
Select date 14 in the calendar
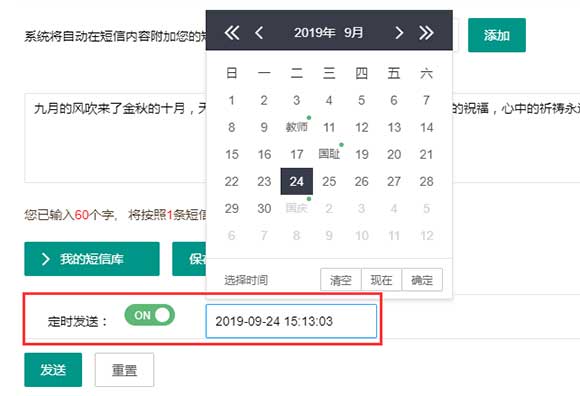[426, 127]
